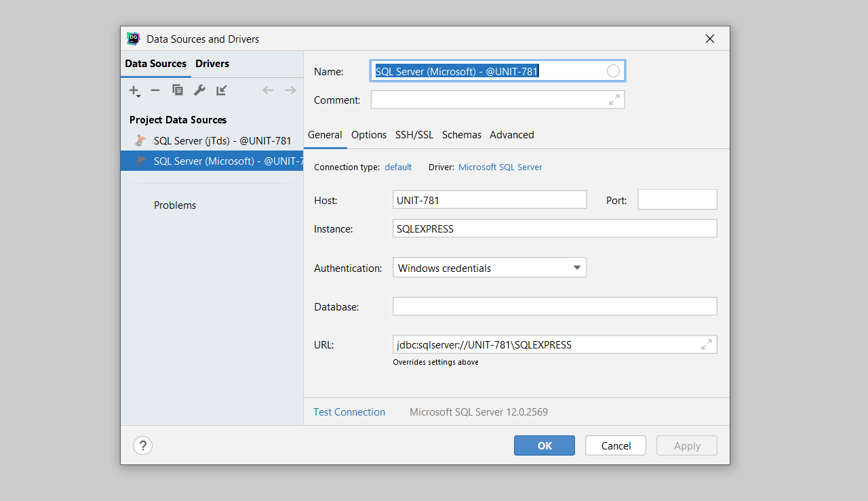Go back with left arrow icon
Screen dimensions: 868x501
[x=268, y=90]
